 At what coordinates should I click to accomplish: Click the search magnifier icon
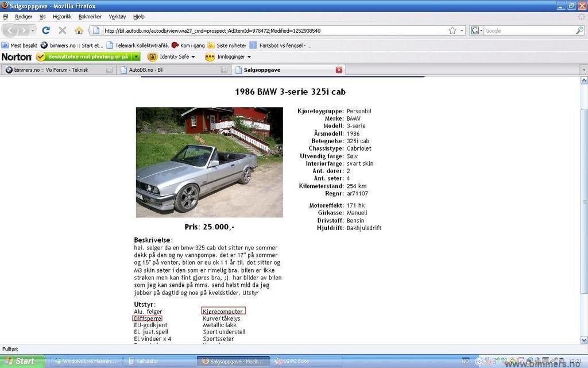580,30
